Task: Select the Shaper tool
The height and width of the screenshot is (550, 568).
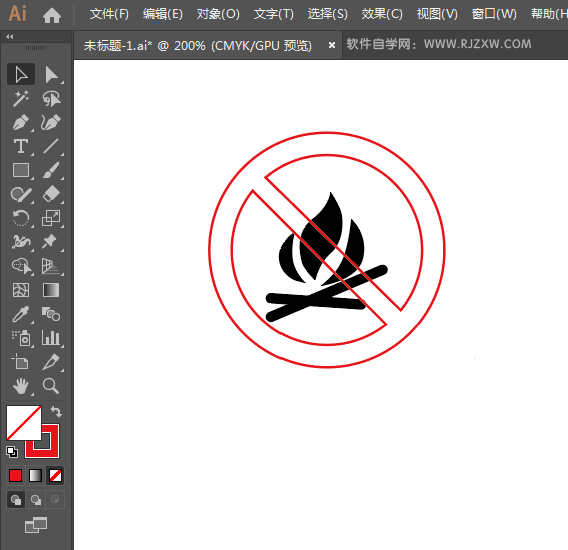Action: 21,194
